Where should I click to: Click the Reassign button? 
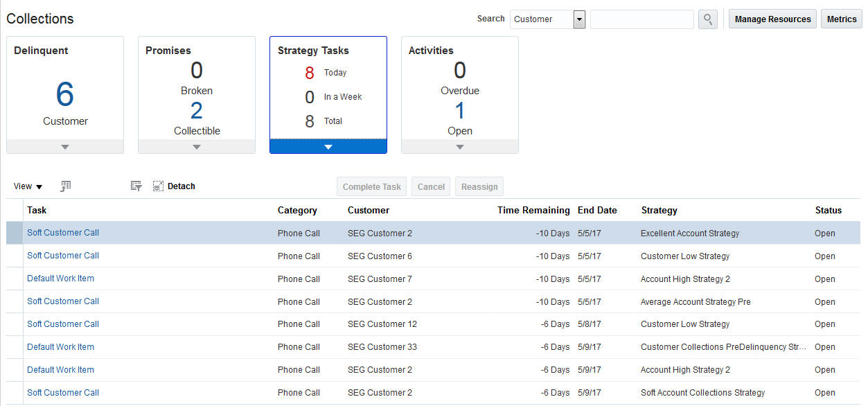(x=479, y=186)
